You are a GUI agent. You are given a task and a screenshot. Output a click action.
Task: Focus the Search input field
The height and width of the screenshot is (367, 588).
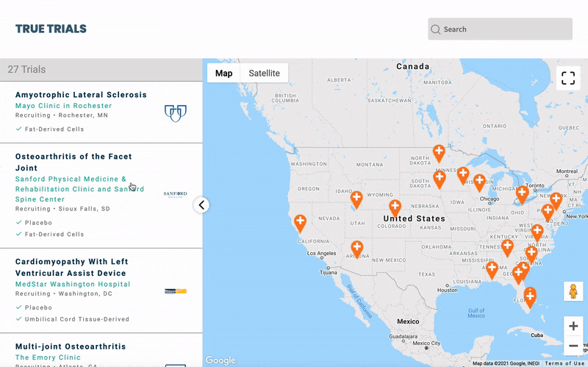click(500, 29)
